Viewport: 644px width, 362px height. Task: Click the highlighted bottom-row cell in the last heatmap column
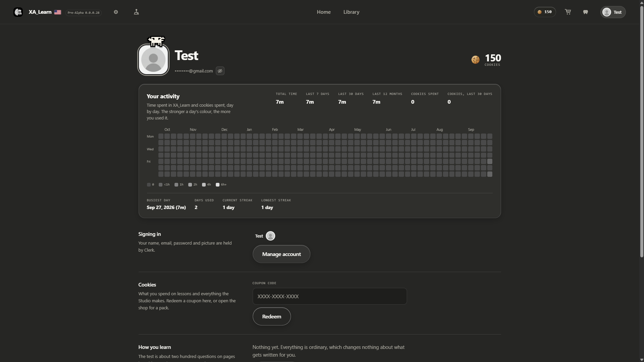(x=490, y=174)
